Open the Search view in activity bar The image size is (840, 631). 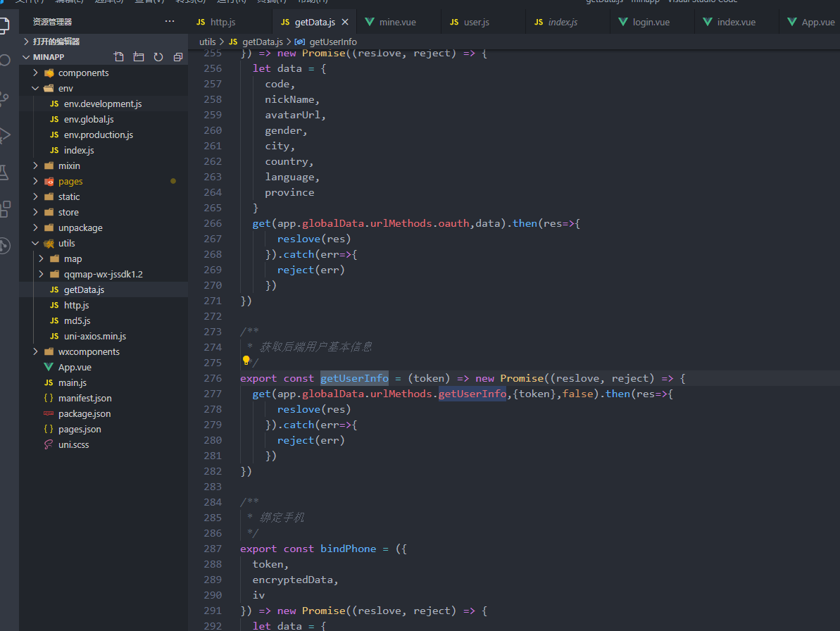5,60
